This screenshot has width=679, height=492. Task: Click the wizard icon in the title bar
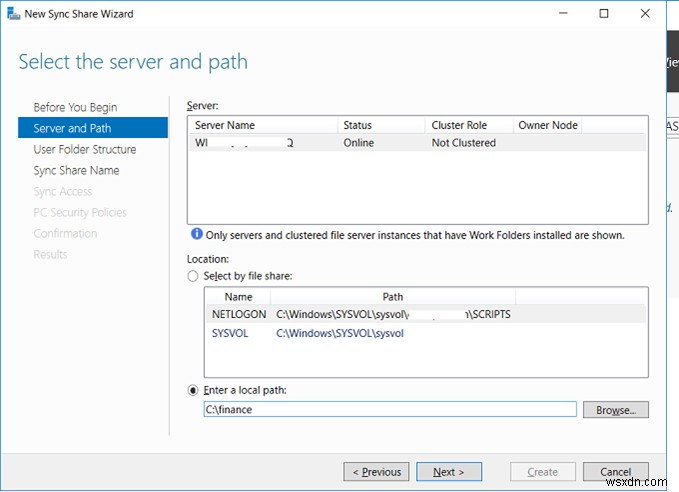click(14, 14)
